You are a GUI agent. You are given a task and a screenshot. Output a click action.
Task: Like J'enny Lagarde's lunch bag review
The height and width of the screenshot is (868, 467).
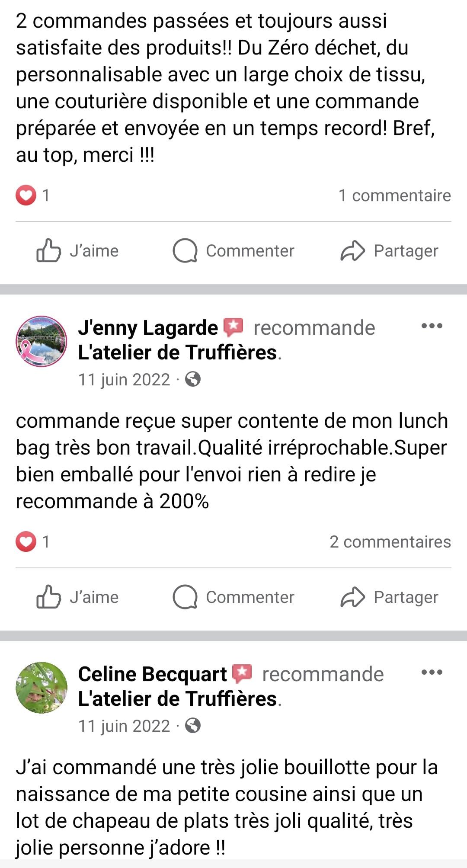pyautogui.click(x=78, y=597)
